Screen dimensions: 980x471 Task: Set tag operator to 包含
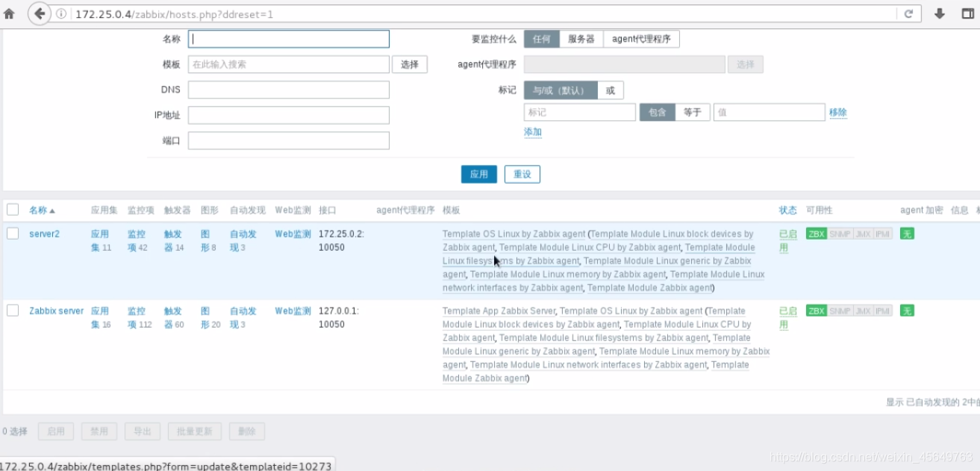coord(658,113)
